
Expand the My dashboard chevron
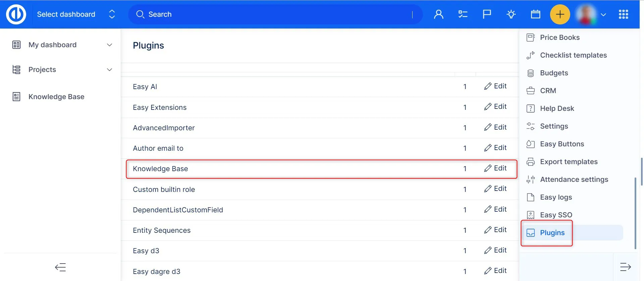coord(109,45)
